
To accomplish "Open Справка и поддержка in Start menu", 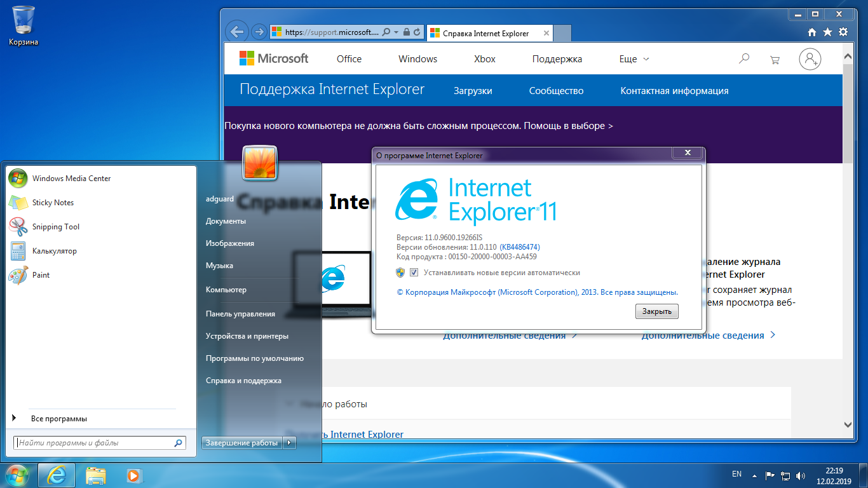I will click(243, 381).
